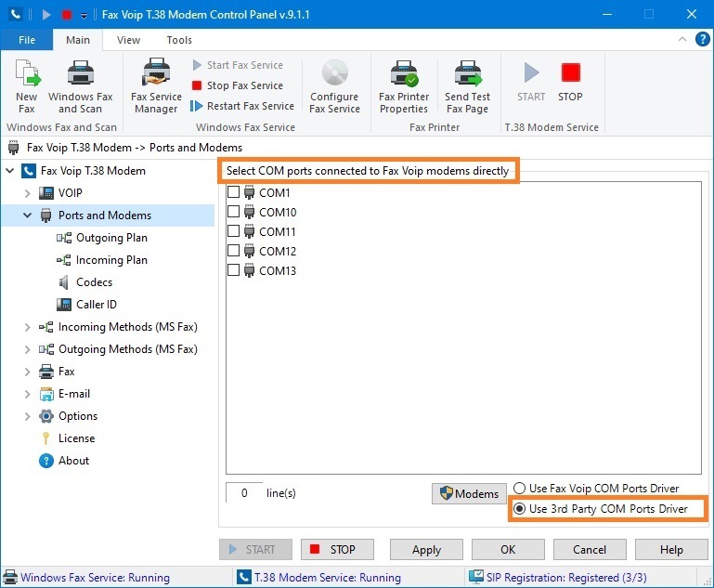Select E-mail item in tree
The height and width of the screenshot is (588, 714).
tap(64, 394)
